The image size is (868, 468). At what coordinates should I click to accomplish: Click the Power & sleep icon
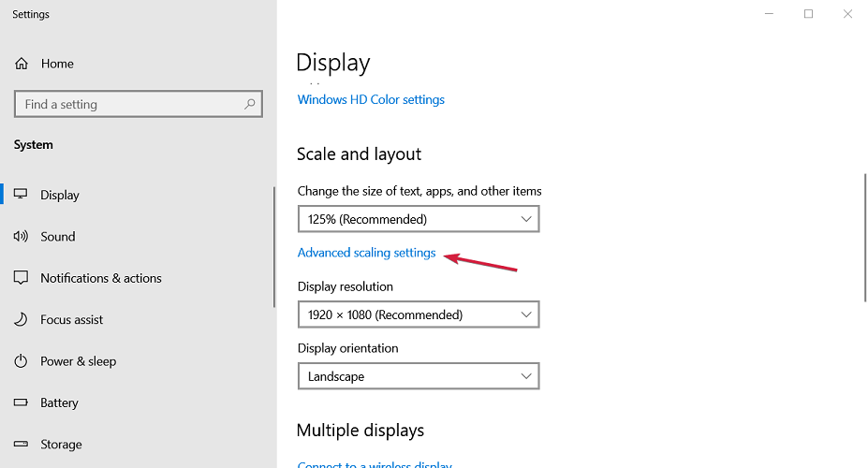(21, 361)
